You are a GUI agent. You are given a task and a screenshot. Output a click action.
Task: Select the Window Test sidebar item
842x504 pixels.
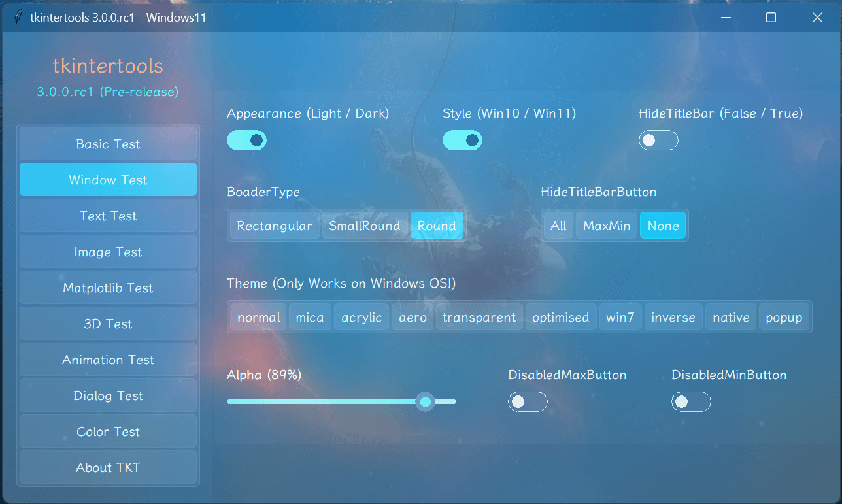pyautogui.click(x=108, y=180)
